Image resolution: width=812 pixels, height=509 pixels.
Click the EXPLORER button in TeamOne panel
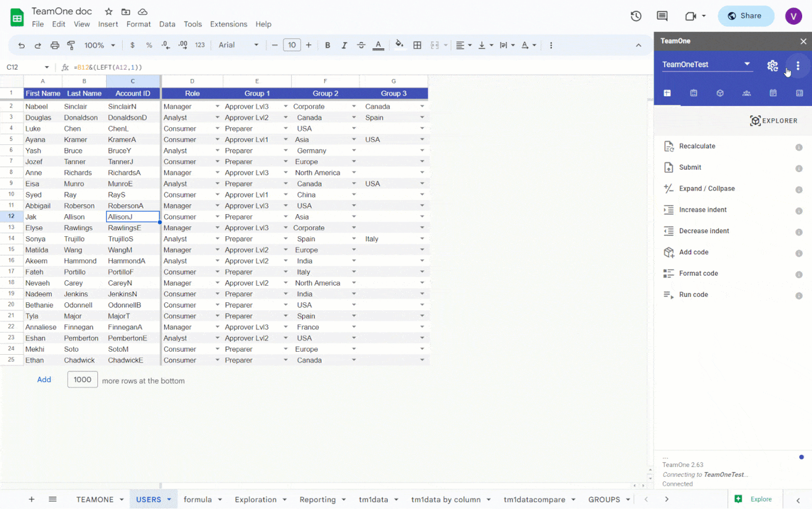[x=774, y=121]
